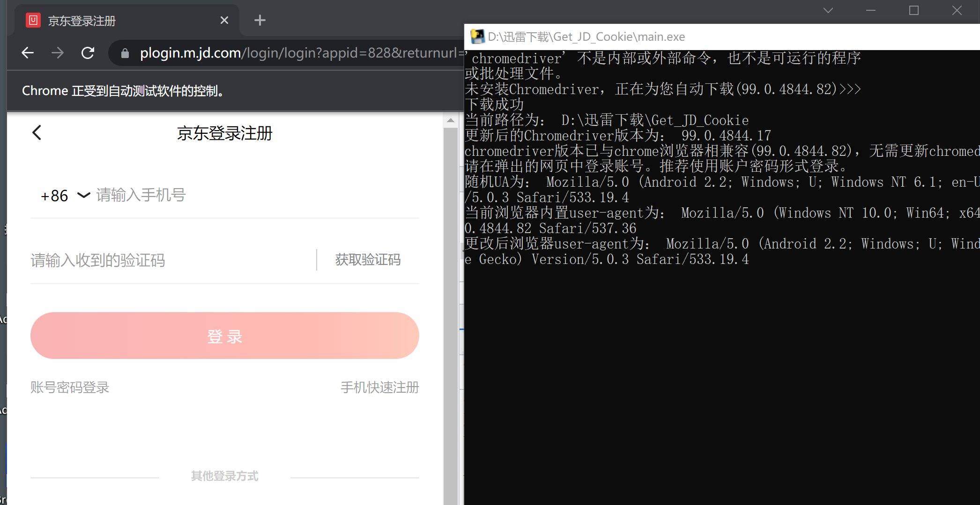The height and width of the screenshot is (505, 980).
Task: Close the Chrome window
Action: (x=957, y=10)
